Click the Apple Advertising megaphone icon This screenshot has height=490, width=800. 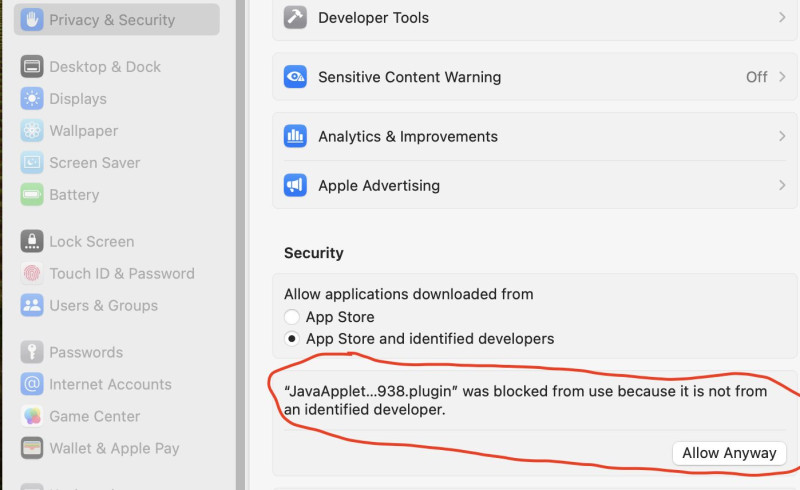(295, 185)
